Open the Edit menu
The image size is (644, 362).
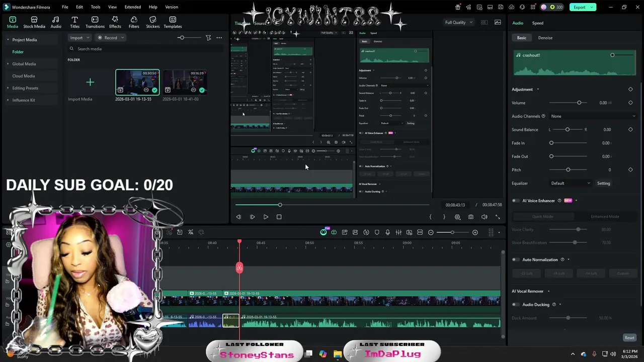click(79, 7)
